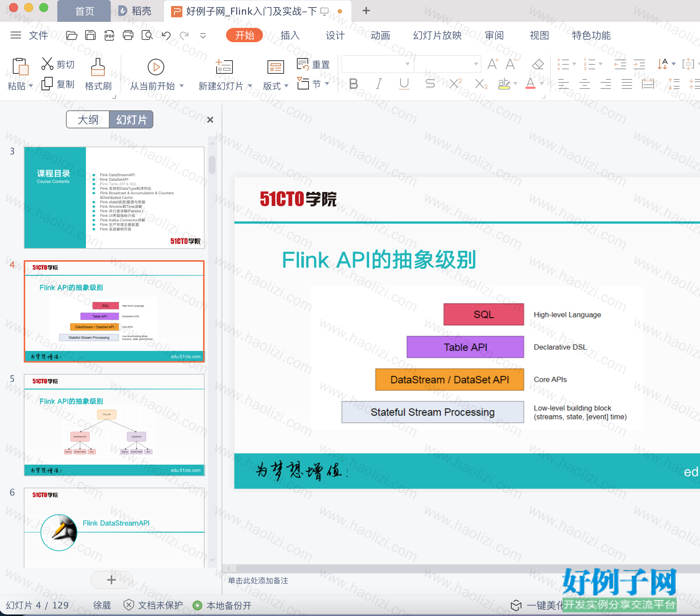Viewport: 700px width, 616px height.
Task: Click the notes area 单击此处添加备注
Action: pyautogui.click(x=258, y=581)
